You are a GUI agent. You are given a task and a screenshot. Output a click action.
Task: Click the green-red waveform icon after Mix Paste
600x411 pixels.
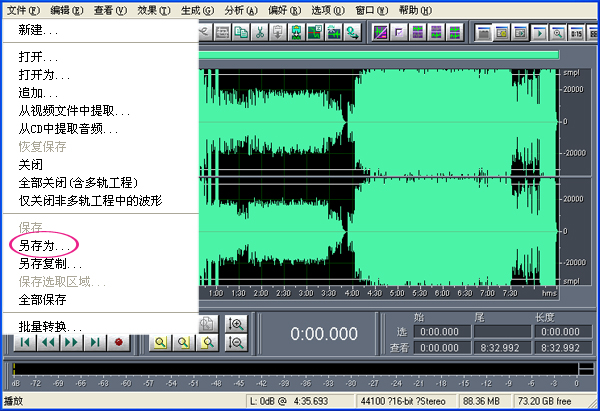(x=315, y=33)
